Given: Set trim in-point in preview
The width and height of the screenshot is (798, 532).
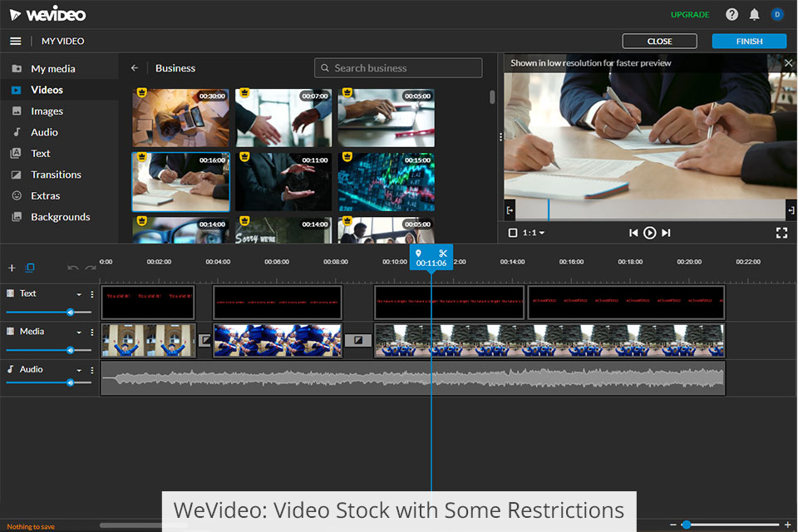Looking at the screenshot, I should click(x=510, y=210).
